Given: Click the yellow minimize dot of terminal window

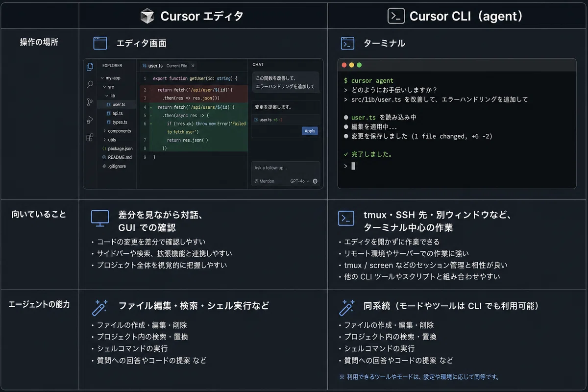Looking at the screenshot, I should tap(351, 65).
